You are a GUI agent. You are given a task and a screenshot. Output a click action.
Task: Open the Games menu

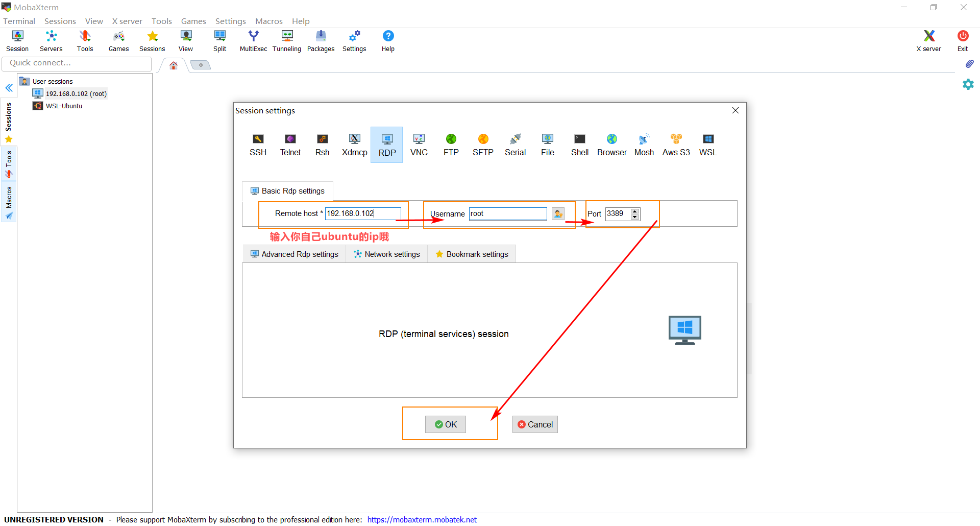click(x=193, y=21)
